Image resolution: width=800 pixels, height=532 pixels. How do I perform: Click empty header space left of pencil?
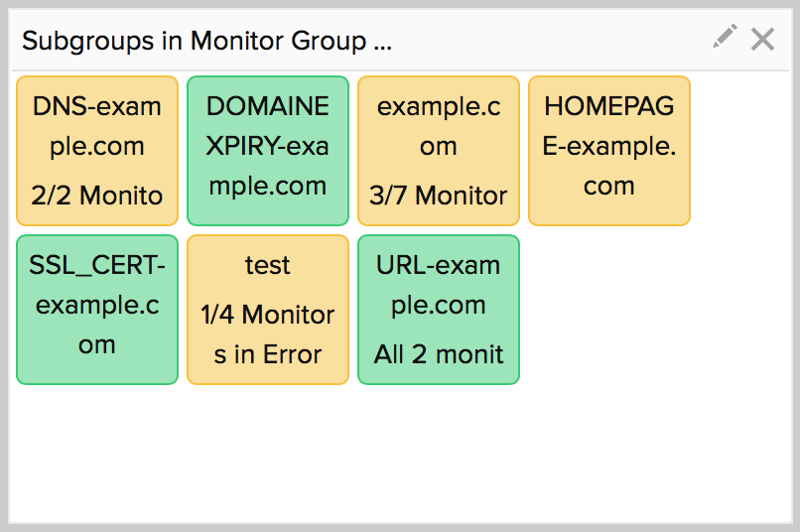[556, 41]
